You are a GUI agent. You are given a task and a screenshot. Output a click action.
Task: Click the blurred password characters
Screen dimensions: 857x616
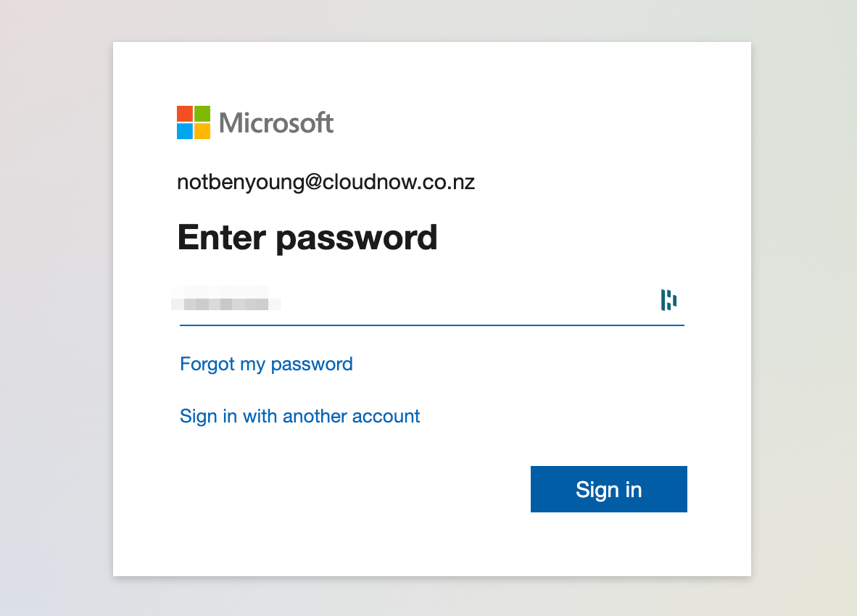[x=225, y=298]
